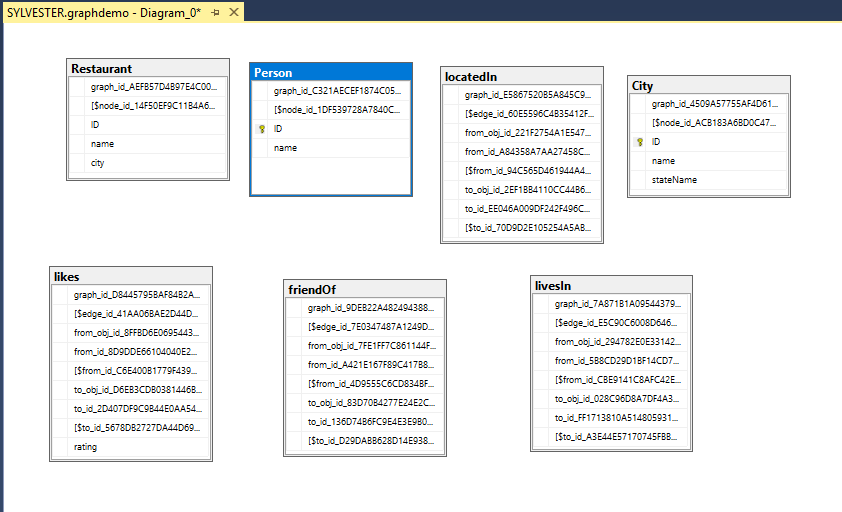Click the locatedIn table title
This screenshot has height=512, width=842.
(521, 76)
